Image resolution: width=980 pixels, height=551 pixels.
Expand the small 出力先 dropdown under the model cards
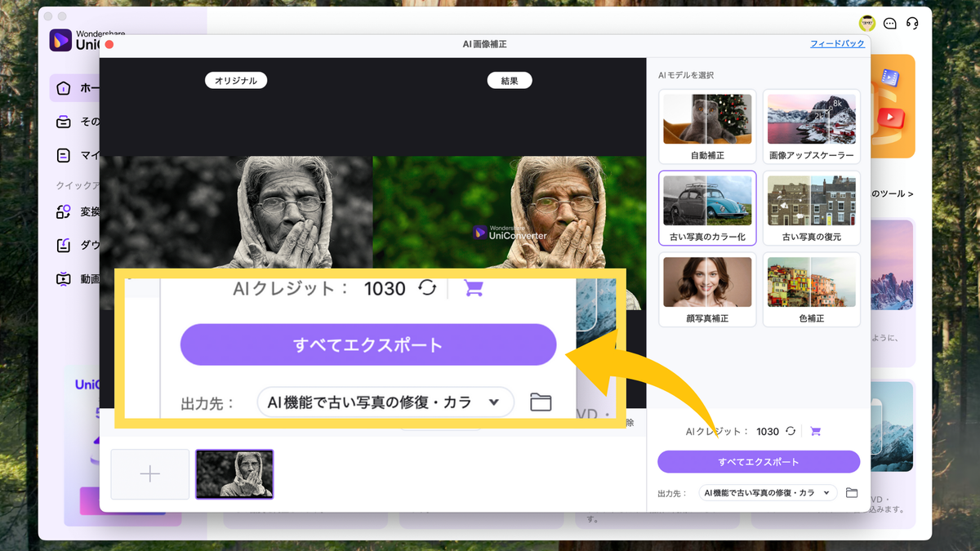[x=768, y=492]
